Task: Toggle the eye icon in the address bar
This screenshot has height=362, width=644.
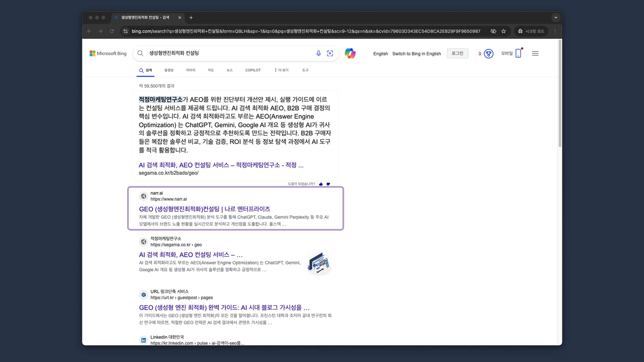Action: point(493,31)
